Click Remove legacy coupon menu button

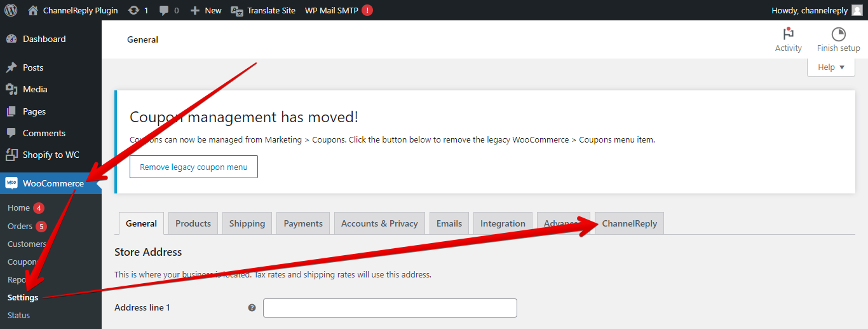194,167
